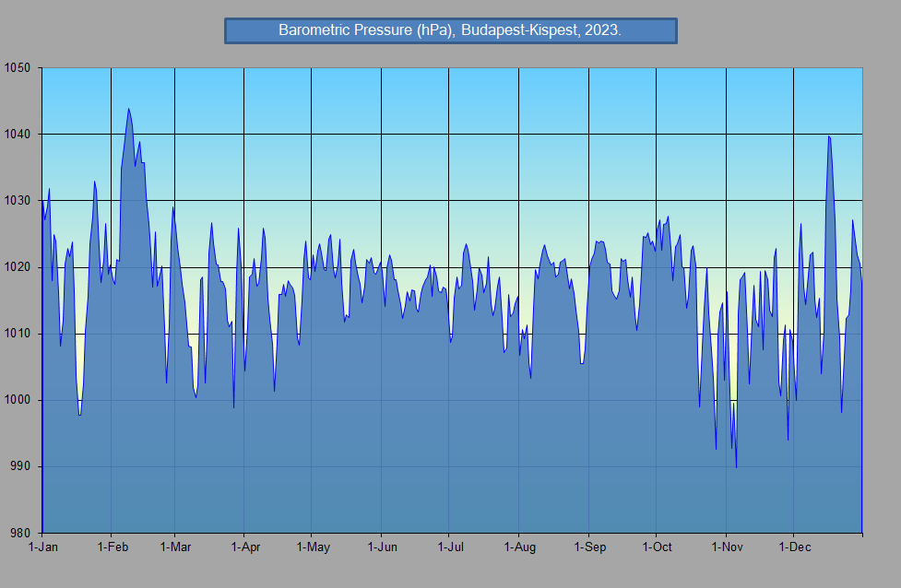
Task: Click the 1030 pressure axis label
Action: point(18,201)
